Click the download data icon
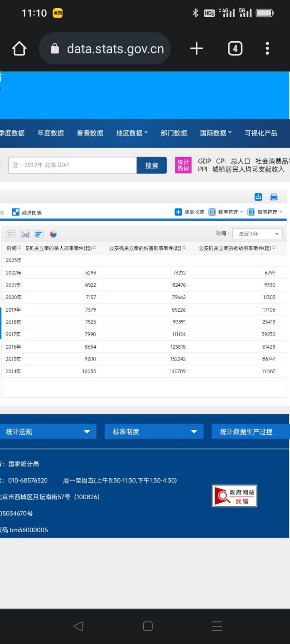The width and height of the screenshot is (290, 644). (x=258, y=197)
